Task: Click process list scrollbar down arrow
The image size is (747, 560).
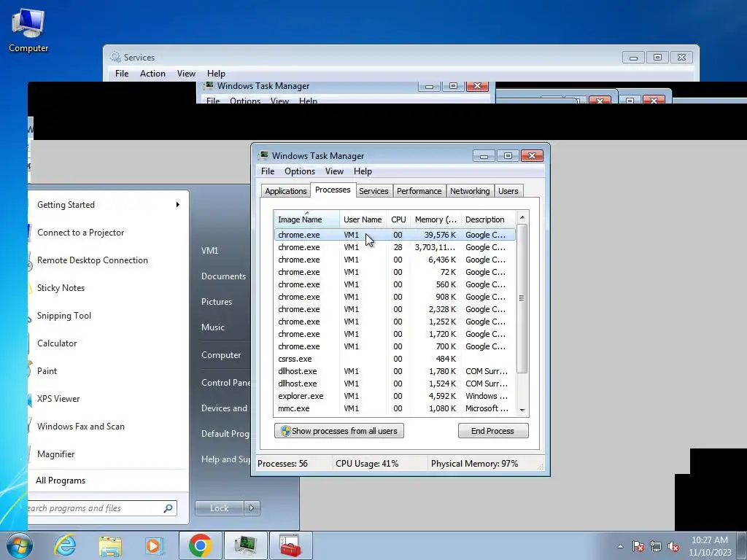Action: pyautogui.click(x=522, y=410)
